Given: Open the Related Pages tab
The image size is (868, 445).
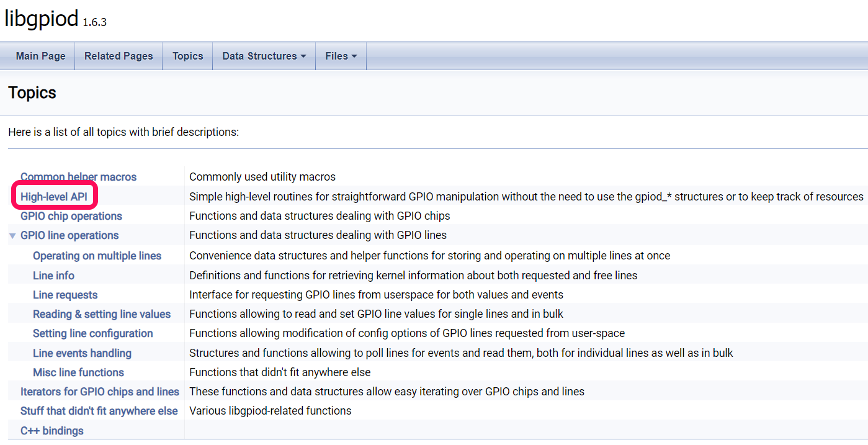Looking at the screenshot, I should tap(119, 56).
